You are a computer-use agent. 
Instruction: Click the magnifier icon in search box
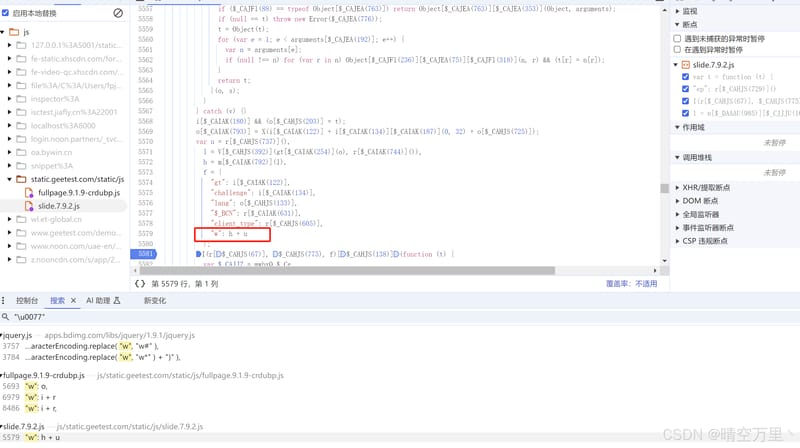point(5,317)
